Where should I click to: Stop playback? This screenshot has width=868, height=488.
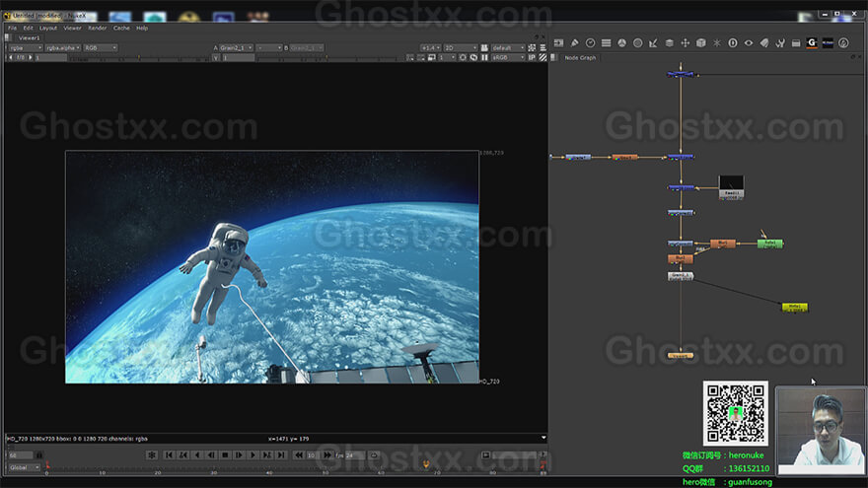[225, 454]
